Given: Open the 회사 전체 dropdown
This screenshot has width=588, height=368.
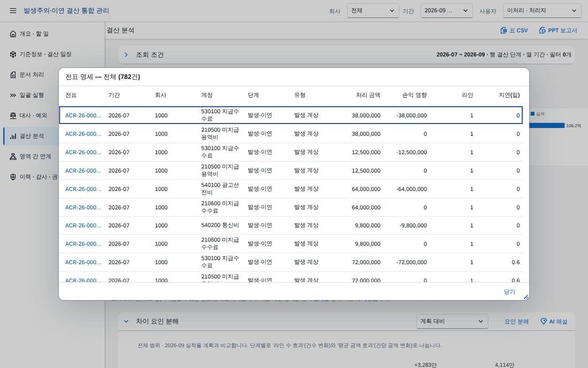Looking at the screenshot, I should pos(373,11).
